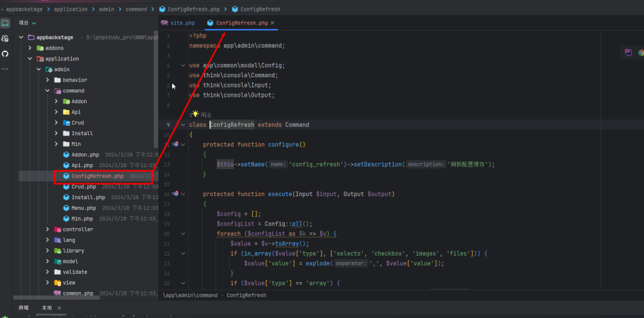Switch to the site.php tab
This screenshot has width=644, height=318.
[x=178, y=23]
